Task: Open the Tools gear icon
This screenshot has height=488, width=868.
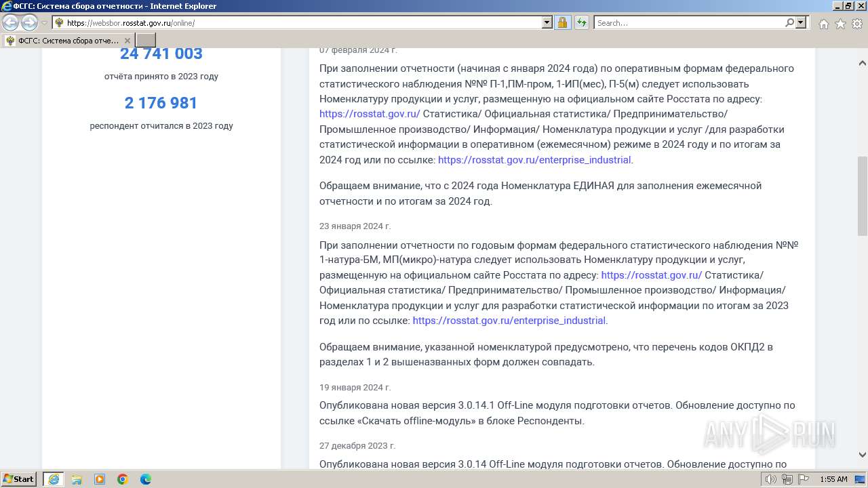Action: coord(857,24)
